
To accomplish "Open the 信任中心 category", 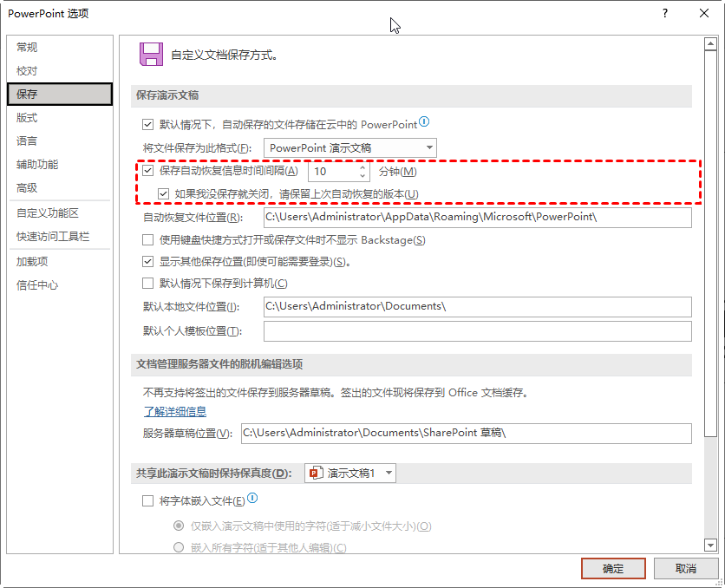I will pos(60,285).
